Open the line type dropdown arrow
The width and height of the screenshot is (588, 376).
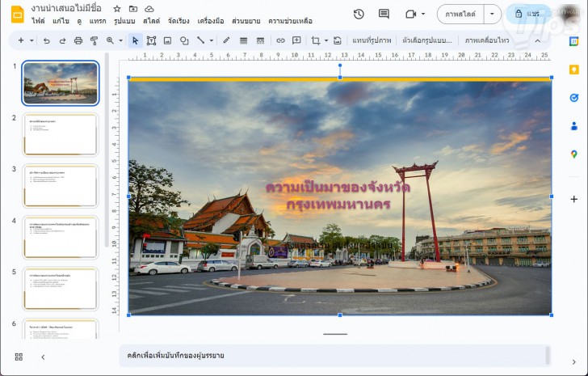tap(212, 40)
